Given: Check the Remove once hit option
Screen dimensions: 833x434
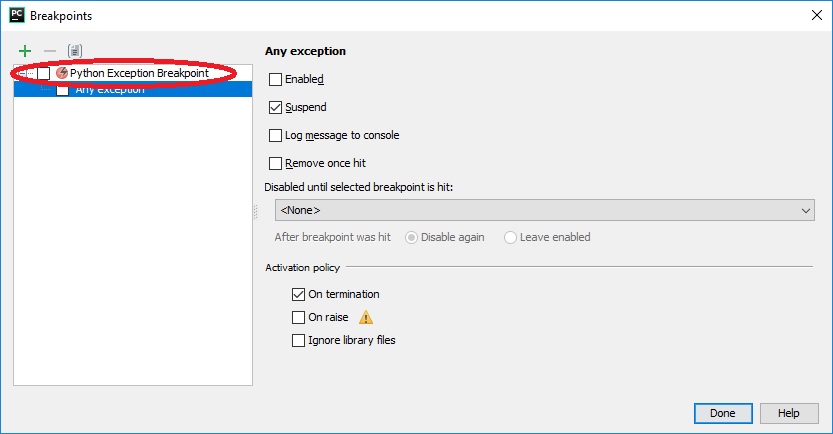Looking at the screenshot, I should (x=276, y=163).
